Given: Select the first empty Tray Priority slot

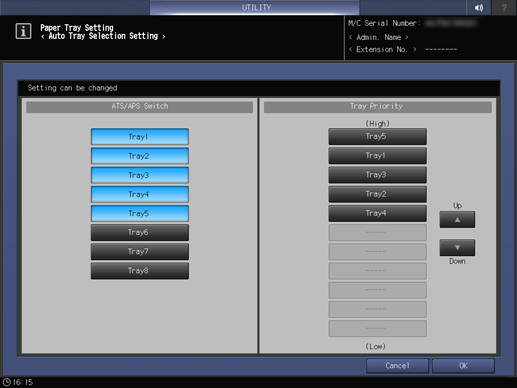Looking at the screenshot, I should 377,232.
